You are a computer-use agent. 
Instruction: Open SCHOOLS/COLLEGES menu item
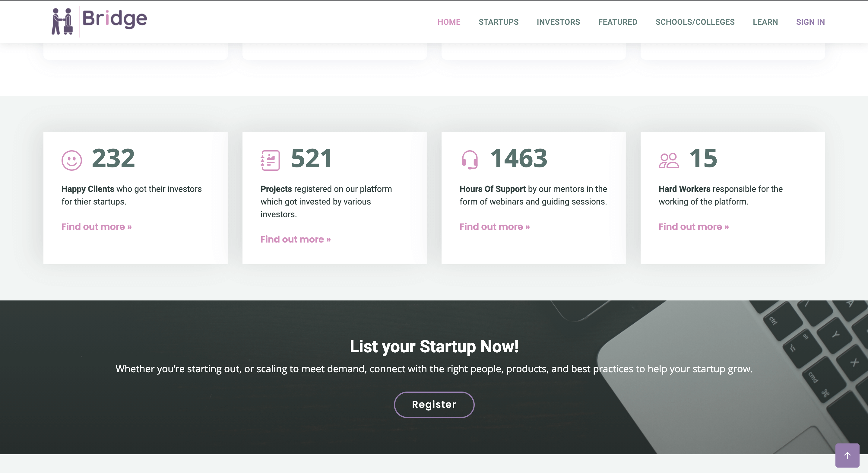(x=695, y=22)
